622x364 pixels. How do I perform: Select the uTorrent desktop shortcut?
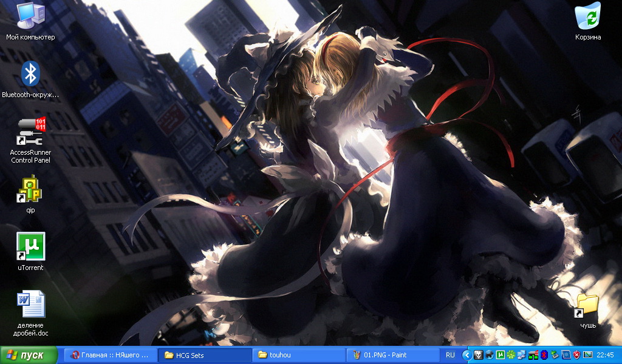click(x=30, y=252)
